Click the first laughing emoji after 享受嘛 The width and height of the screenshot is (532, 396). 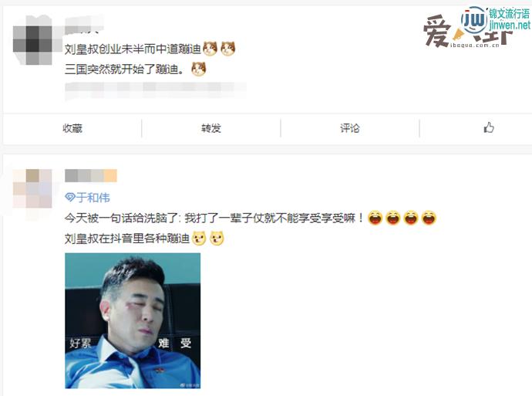click(x=375, y=218)
